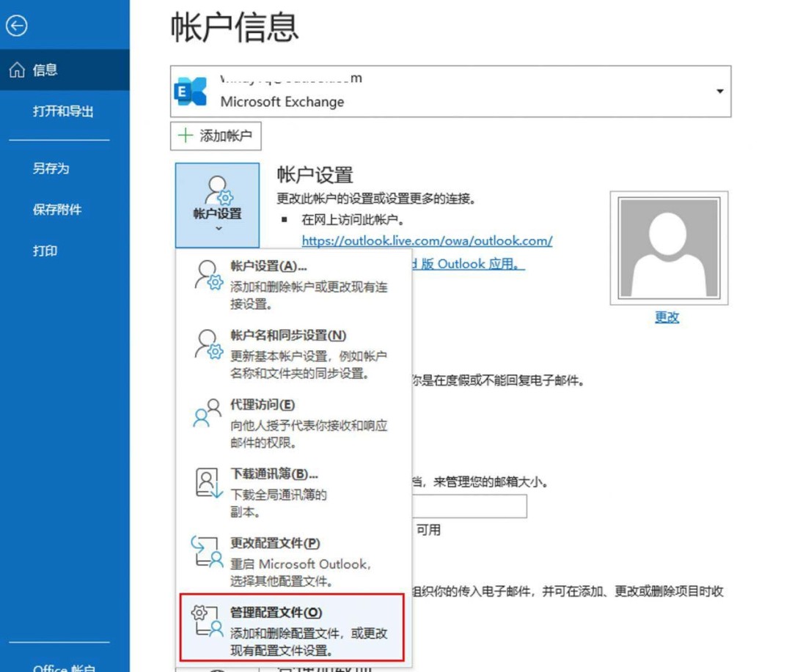Viewport: 792px width, 672px height.
Task: Click the back arrow at top left
Action: pos(16,25)
